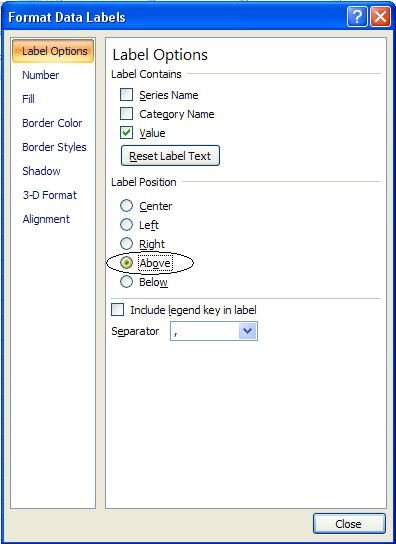Image resolution: width=396 pixels, height=544 pixels.
Task: Toggle Include legend key in label
Action: click(x=117, y=309)
